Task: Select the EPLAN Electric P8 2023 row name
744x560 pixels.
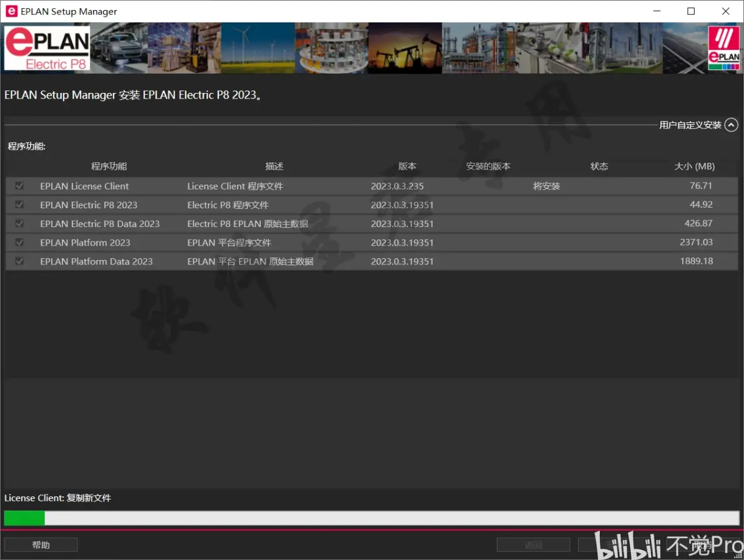Action: tap(89, 205)
